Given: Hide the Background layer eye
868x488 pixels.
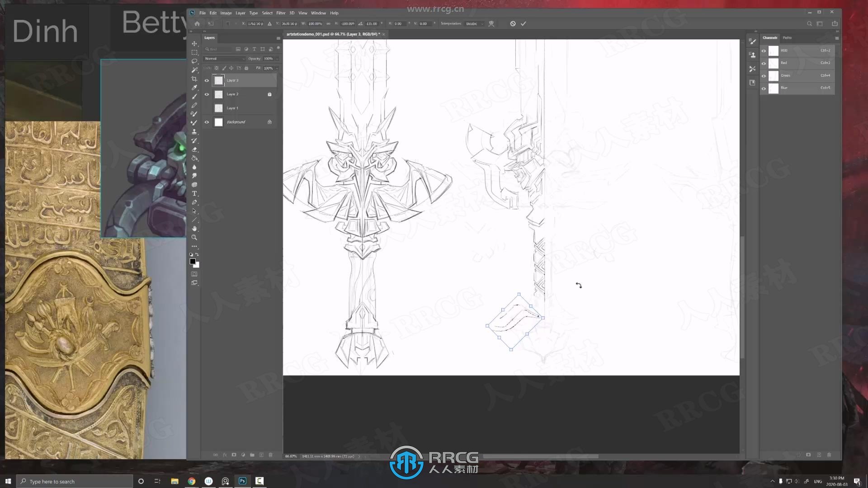Looking at the screenshot, I should pos(207,122).
